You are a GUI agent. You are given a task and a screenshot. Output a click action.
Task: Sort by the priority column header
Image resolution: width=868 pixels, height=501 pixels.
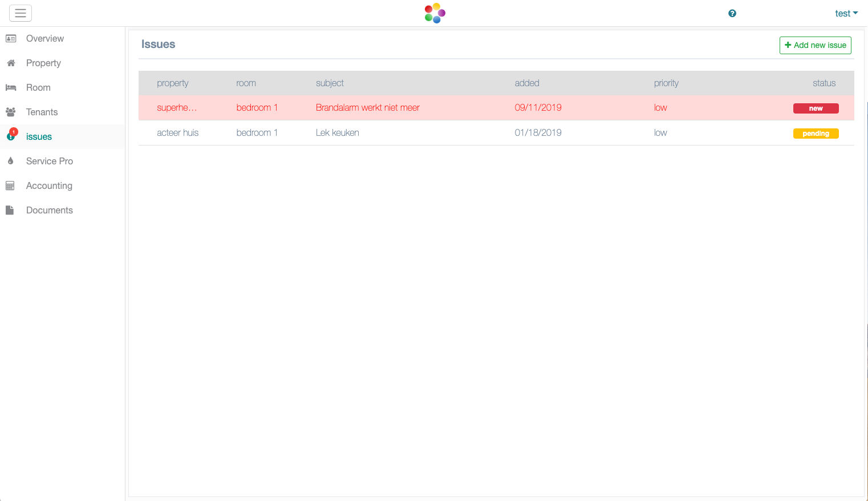(666, 83)
